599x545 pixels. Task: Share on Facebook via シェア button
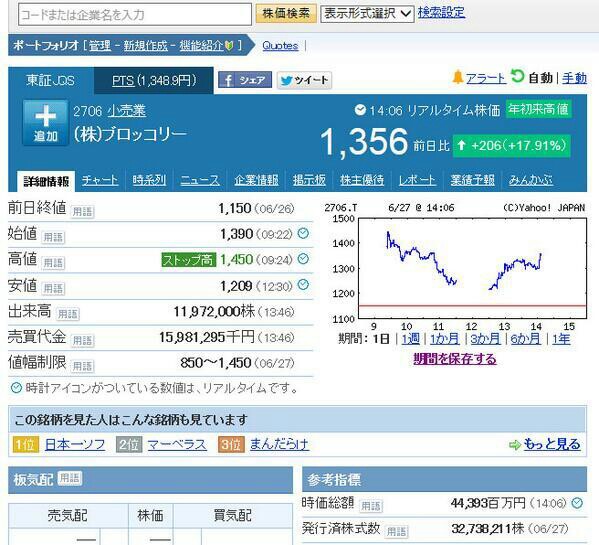click(x=245, y=80)
